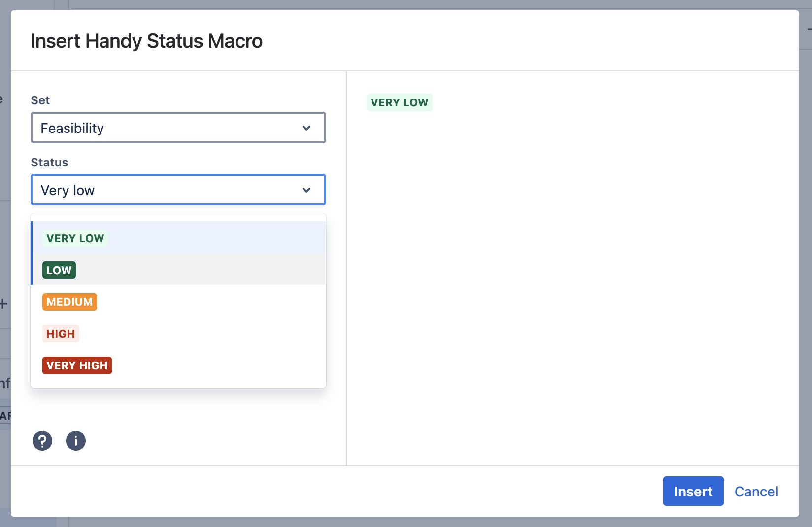The image size is (812, 527).
Task: Click the Status field label
Action: 49,163
